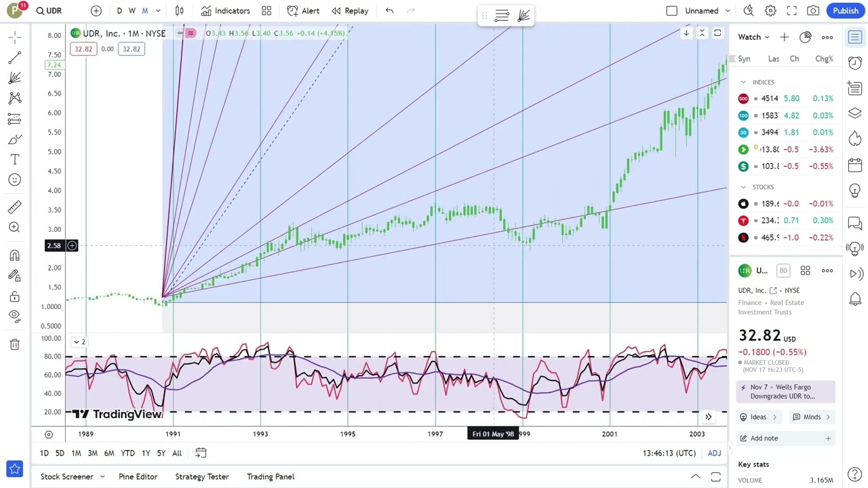Open the time interval dropdown arrow

[158, 11]
